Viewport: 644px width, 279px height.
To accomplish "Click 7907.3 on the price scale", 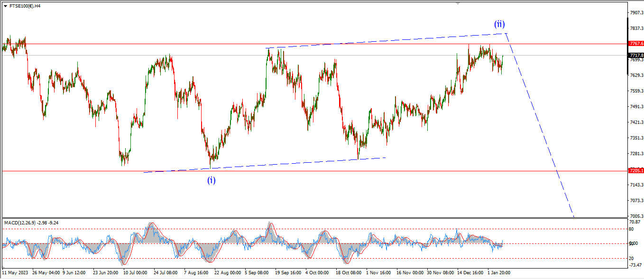I will click(x=636, y=13).
